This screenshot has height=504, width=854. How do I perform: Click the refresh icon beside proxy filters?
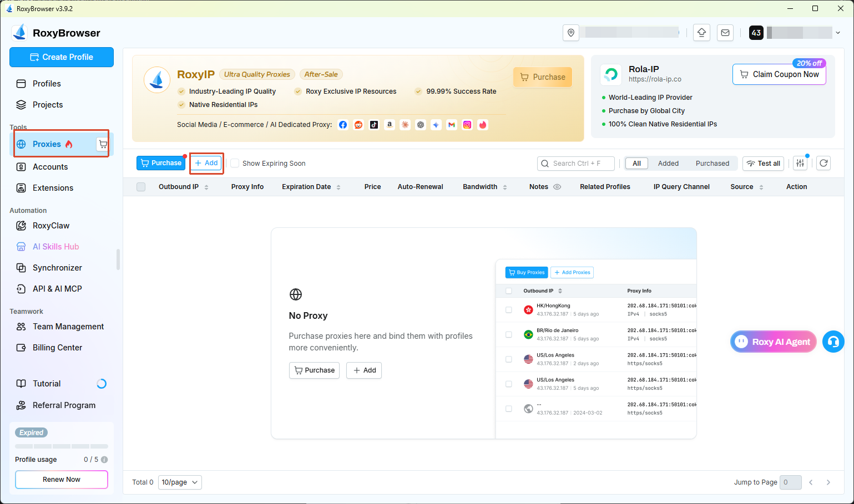pyautogui.click(x=823, y=163)
